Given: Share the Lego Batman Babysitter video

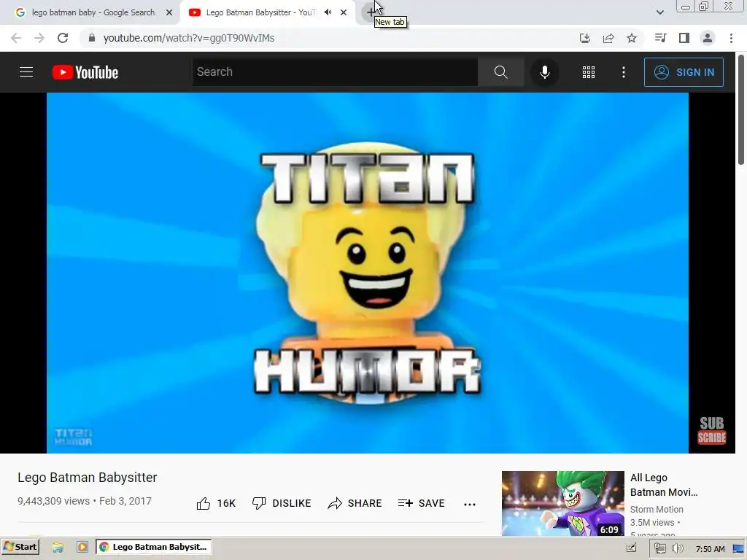Looking at the screenshot, I should (x=355, y=503).
